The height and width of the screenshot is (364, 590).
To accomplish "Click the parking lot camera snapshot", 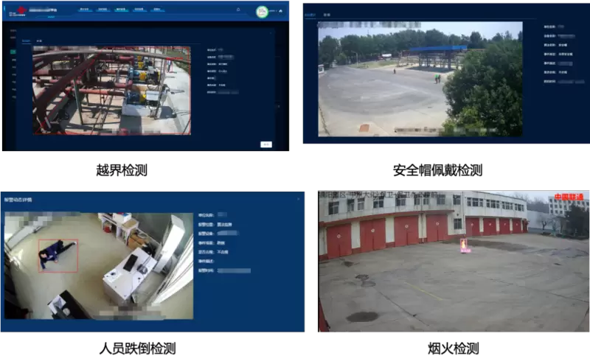I will pos(420,81).
